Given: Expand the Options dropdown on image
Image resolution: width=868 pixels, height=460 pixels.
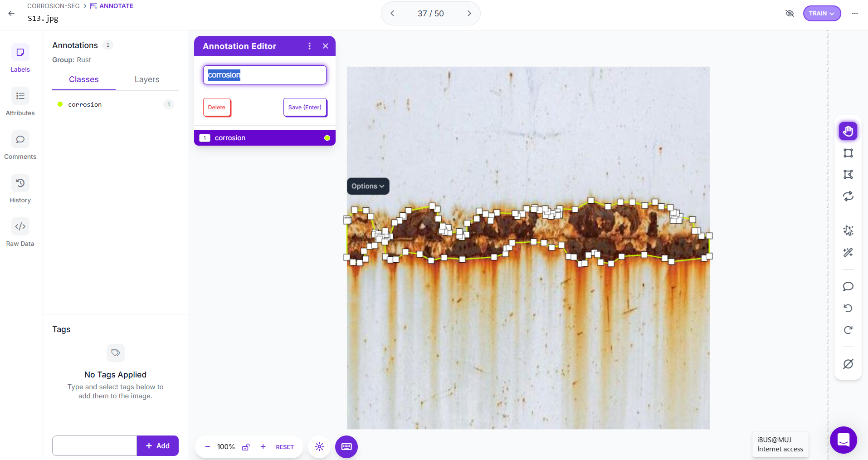Looking at the screenshot, I should pyautogui.click(x=368, y=186).
